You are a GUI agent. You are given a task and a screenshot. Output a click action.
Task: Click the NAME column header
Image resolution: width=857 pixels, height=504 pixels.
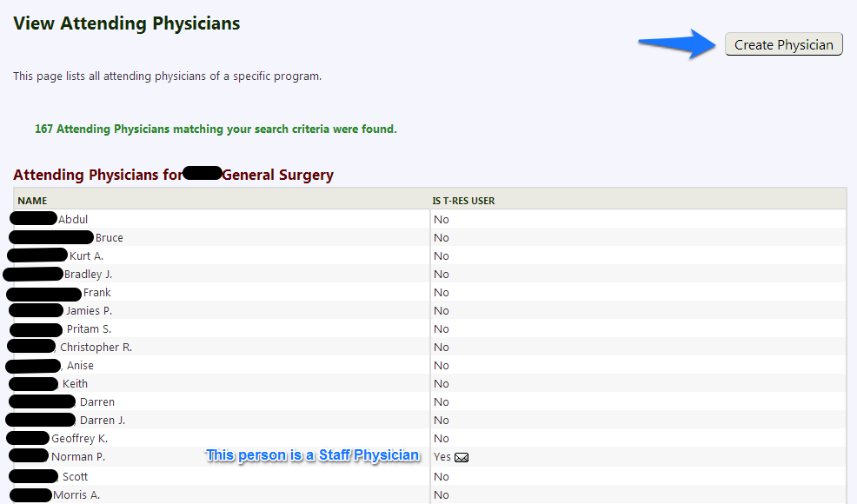coord(32,201)
